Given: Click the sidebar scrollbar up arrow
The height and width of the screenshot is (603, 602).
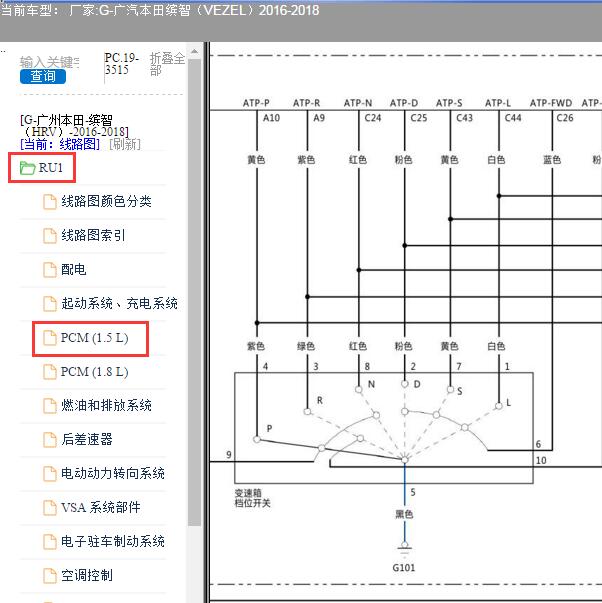Looking at the screenshot, I should click(194, 51).
